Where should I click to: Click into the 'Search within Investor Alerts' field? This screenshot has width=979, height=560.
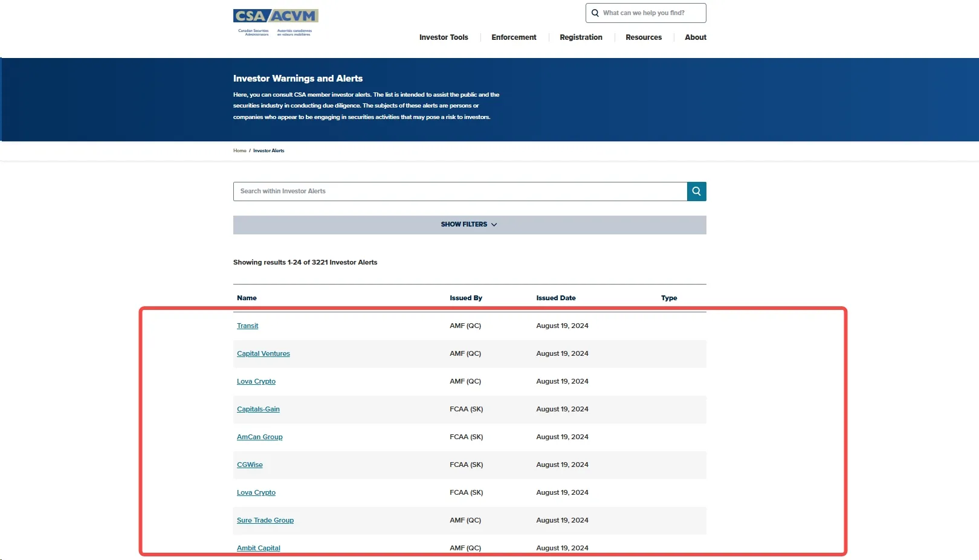tap(460, 191)
